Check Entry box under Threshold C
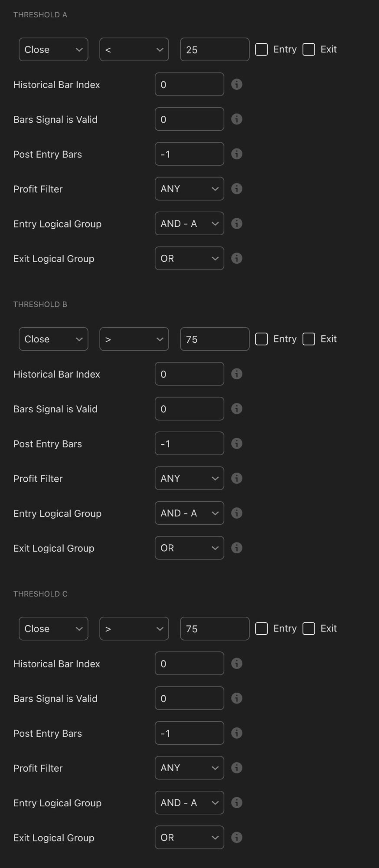The height and width of the screenshot is (868, 379). pos(261,628)
